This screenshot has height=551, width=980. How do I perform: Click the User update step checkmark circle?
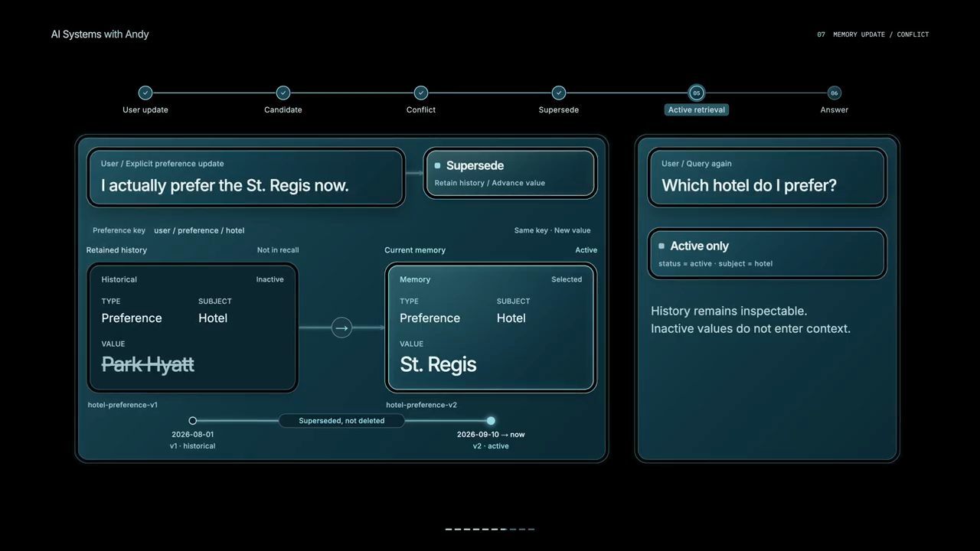point(145,93)
